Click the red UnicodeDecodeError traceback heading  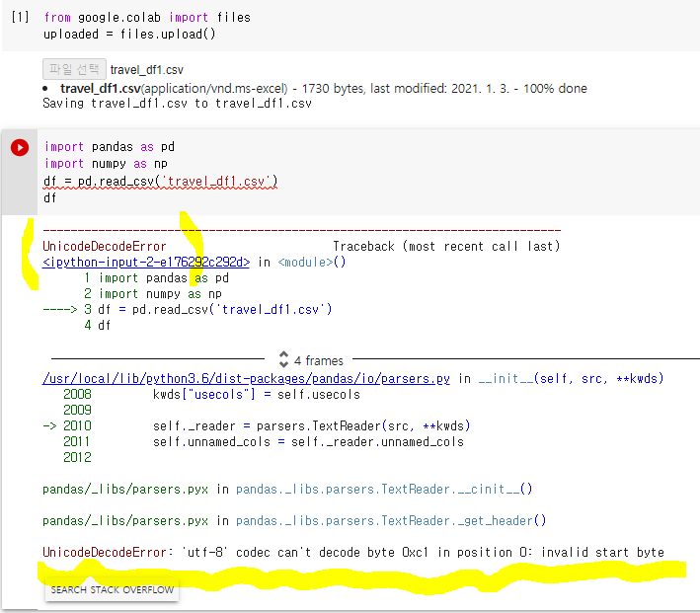tap(104, 246)
